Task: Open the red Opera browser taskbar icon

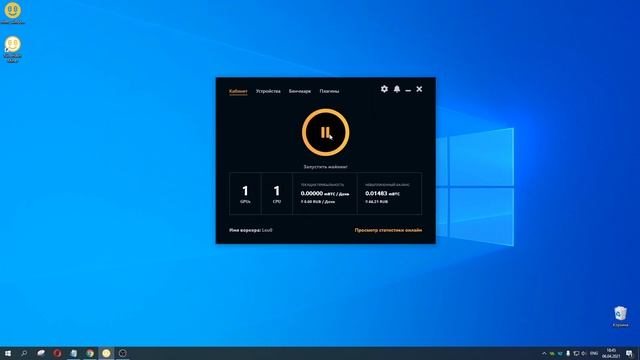Action: click(x=57, y=353)
